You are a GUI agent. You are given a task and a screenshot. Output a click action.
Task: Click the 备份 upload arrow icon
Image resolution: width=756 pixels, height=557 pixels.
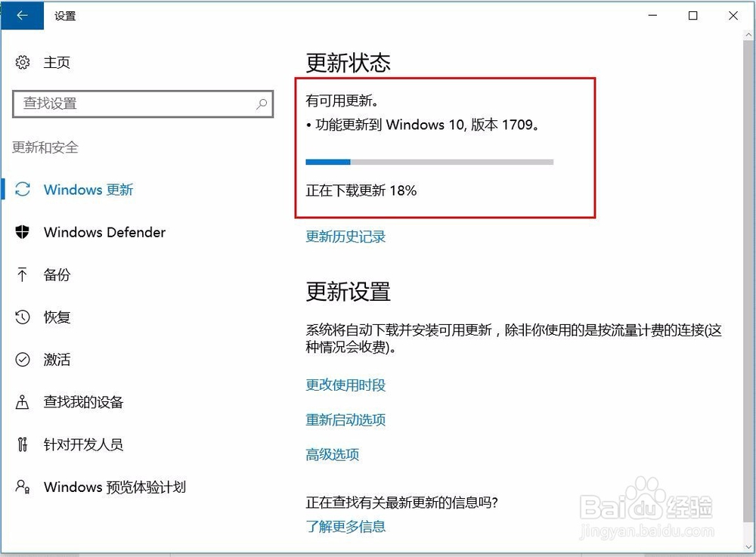(x=22, y=274)
